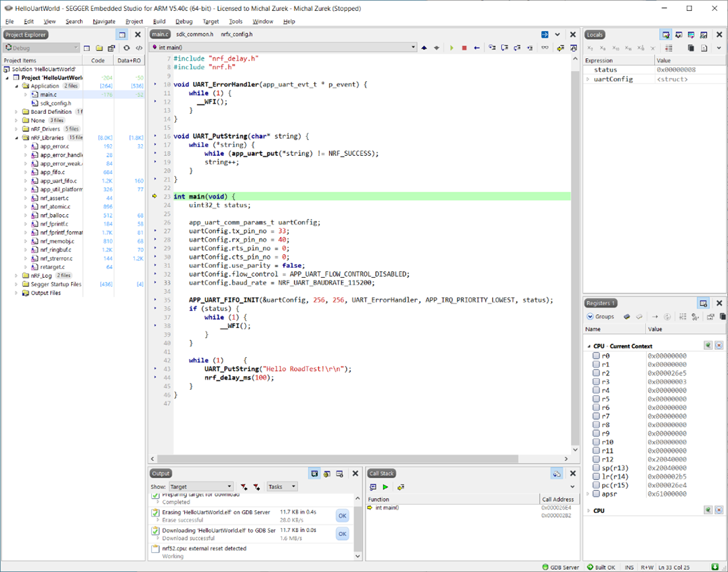Click green play icon in Call Stack
Viewport: 728px width, 572px height.
point(385,487)
